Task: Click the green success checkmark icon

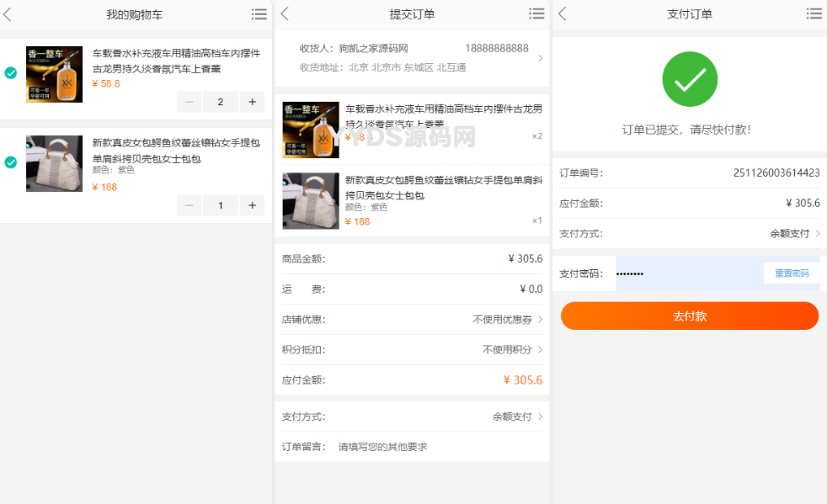Action: pyautogui.click(x=689, y=78)
